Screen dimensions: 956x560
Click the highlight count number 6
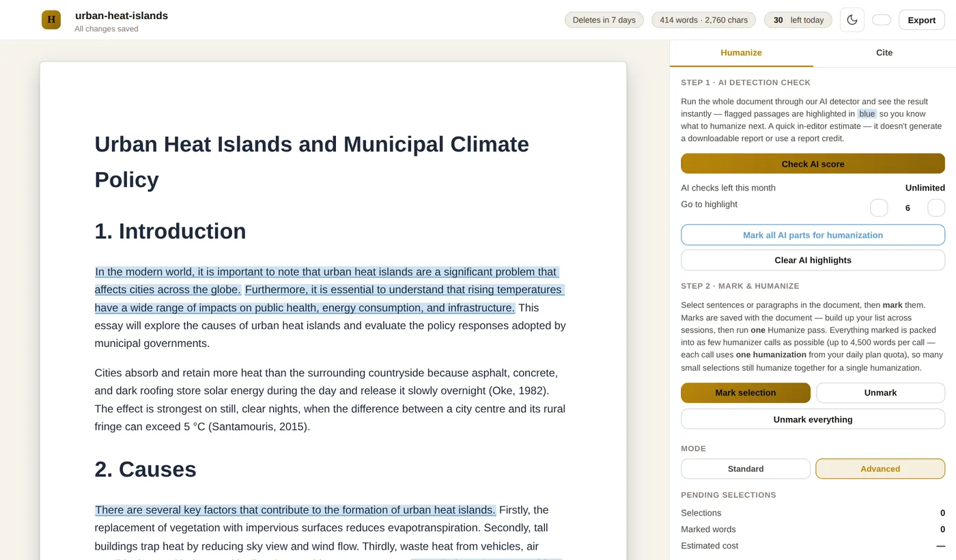pos(908,208)
